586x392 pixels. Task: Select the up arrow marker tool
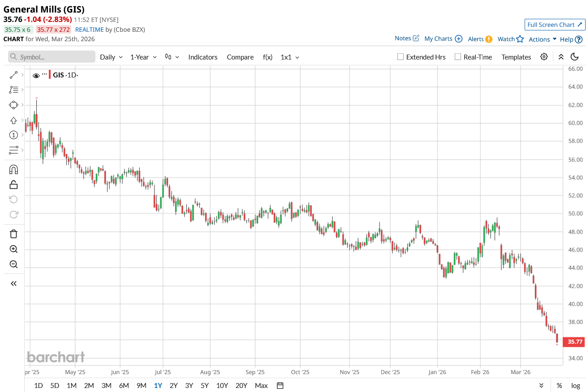tap(13, 120)
